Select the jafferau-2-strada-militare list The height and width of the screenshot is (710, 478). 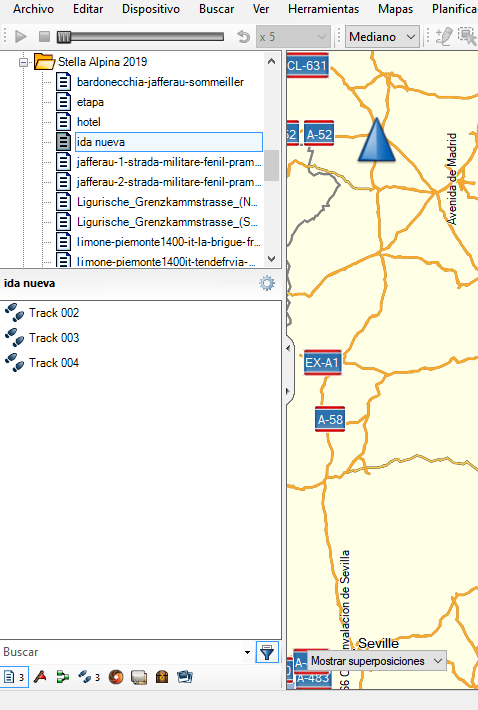tap(169, 182)
